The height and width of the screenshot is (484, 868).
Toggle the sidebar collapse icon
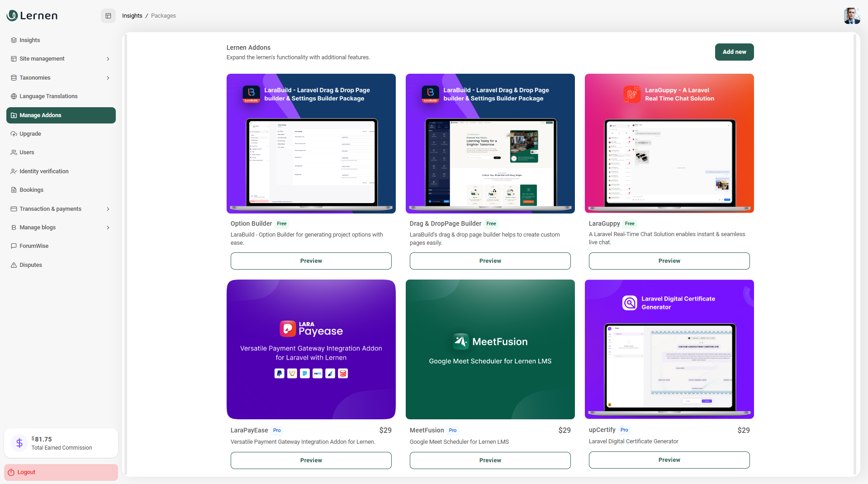(108, 16)
